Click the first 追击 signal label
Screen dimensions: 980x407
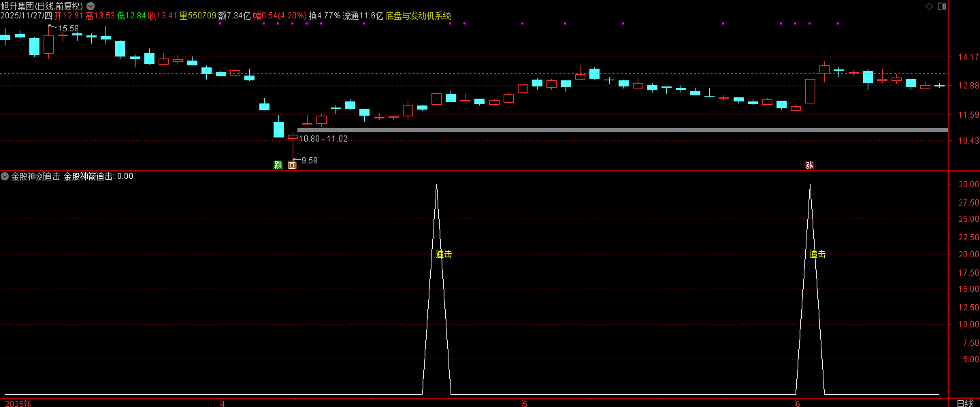444,254
